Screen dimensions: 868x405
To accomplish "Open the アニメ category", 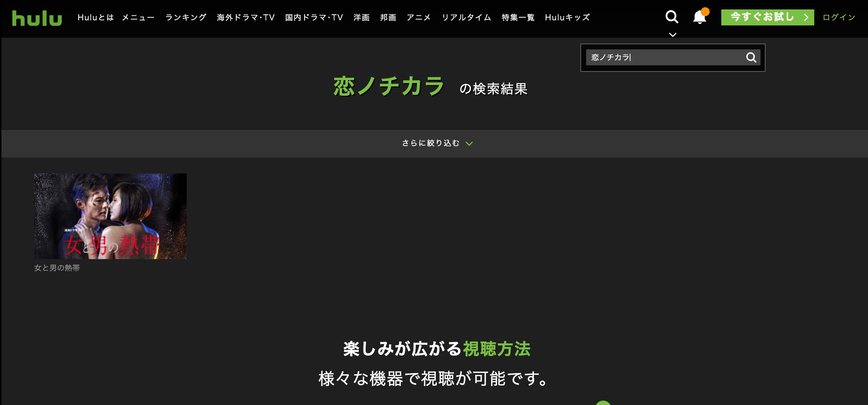I will [418, 17].
